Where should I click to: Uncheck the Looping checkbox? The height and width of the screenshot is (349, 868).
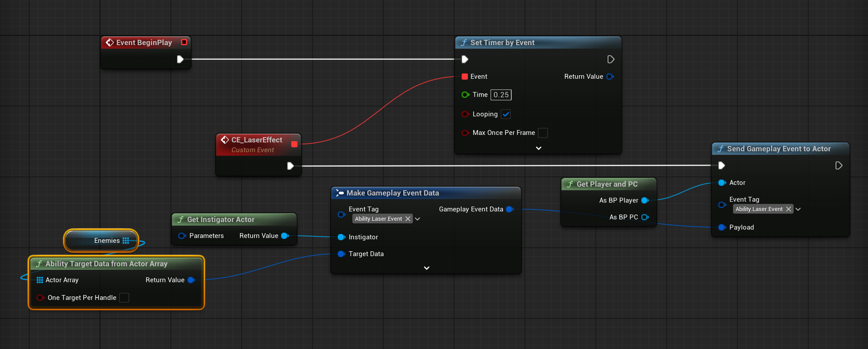pyautogui.click(x=506, y=114)
